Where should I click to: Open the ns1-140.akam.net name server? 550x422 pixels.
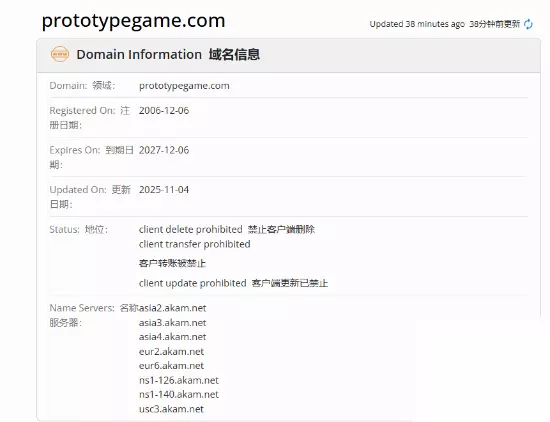click(x=179, y=394)
